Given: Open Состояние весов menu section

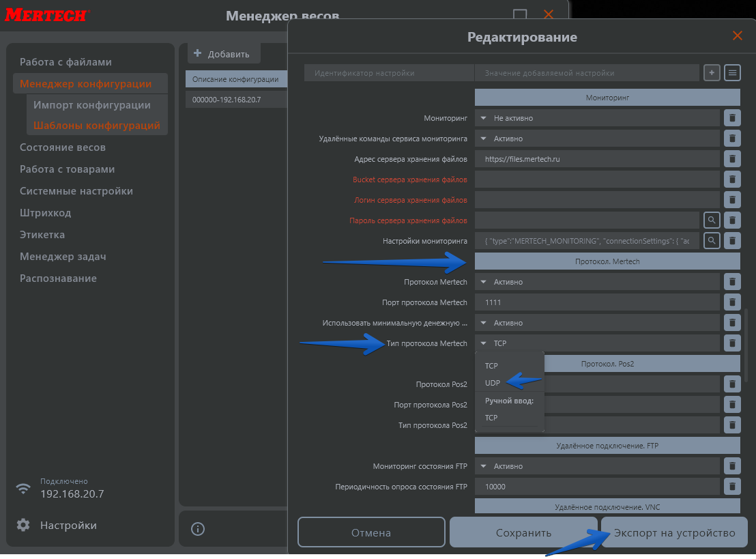Looking at the screenshot, I should click(63, 147).
